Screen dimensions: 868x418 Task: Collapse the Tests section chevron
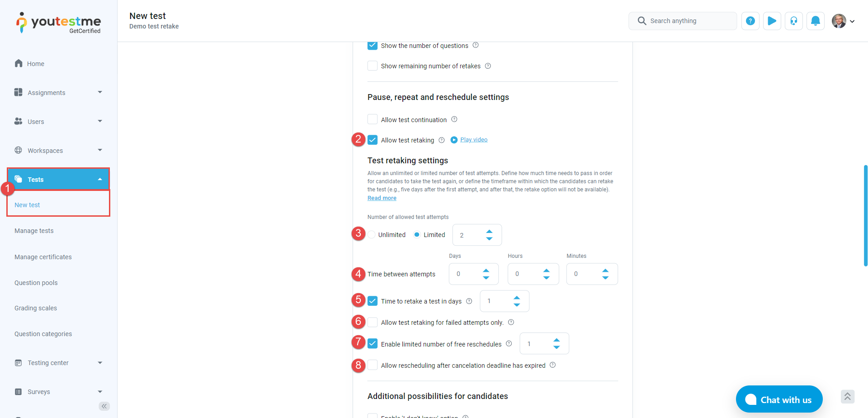pos(99,179)
